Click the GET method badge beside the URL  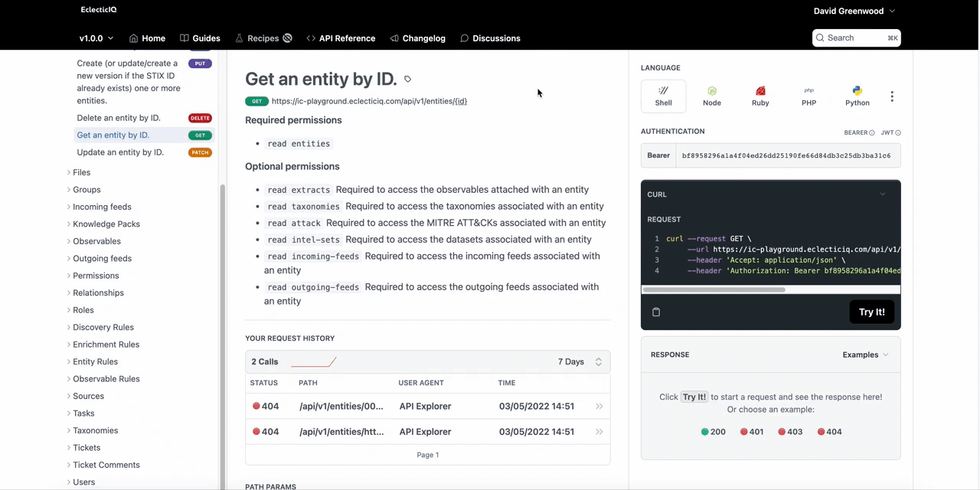point(256,101)
